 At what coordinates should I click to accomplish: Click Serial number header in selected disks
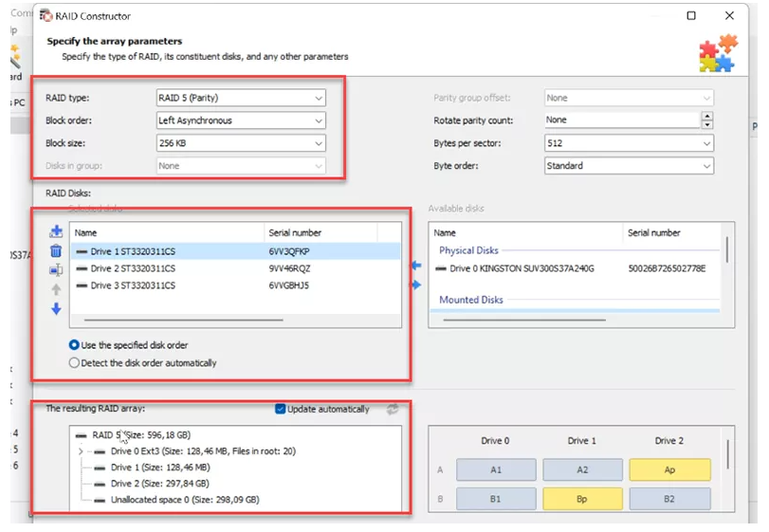tap(320, 232)
